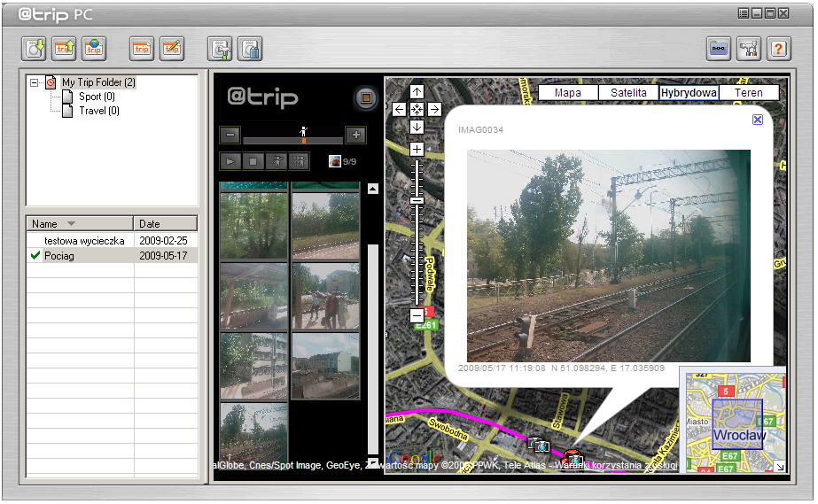Sort by the Name column header arrow
The image size is (818, 504).
(x=72, y=223)
